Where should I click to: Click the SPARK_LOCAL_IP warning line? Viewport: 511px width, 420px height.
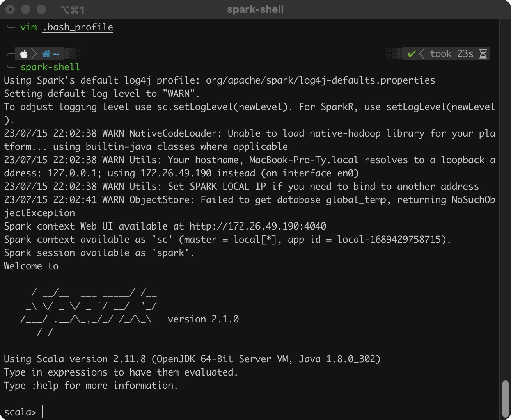(x=241, y=187)
